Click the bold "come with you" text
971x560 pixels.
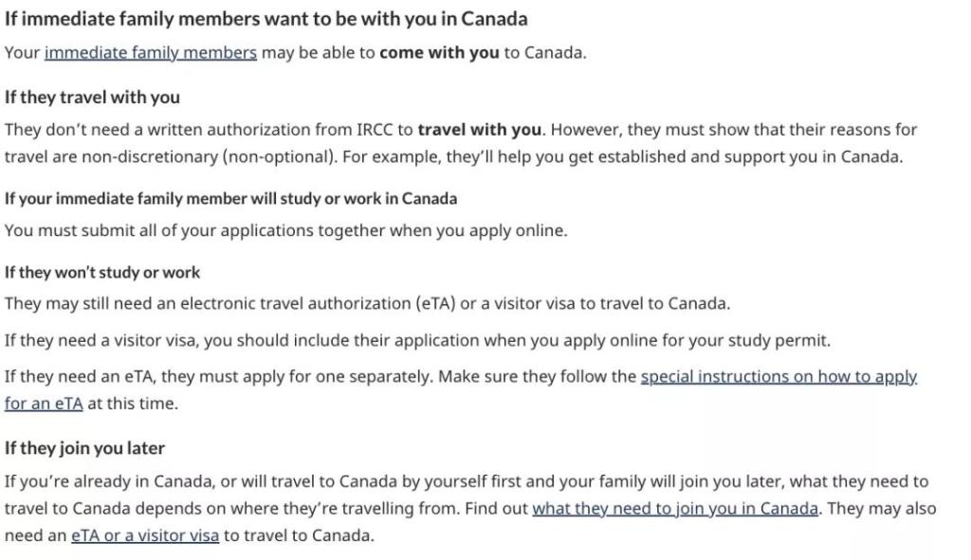pyautogui.click(x=438, y=53)
